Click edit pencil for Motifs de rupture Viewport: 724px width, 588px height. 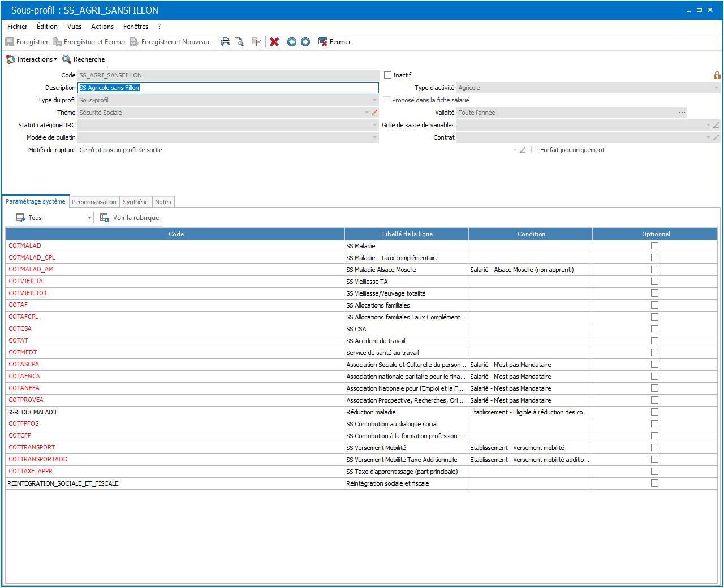(523, 150)
